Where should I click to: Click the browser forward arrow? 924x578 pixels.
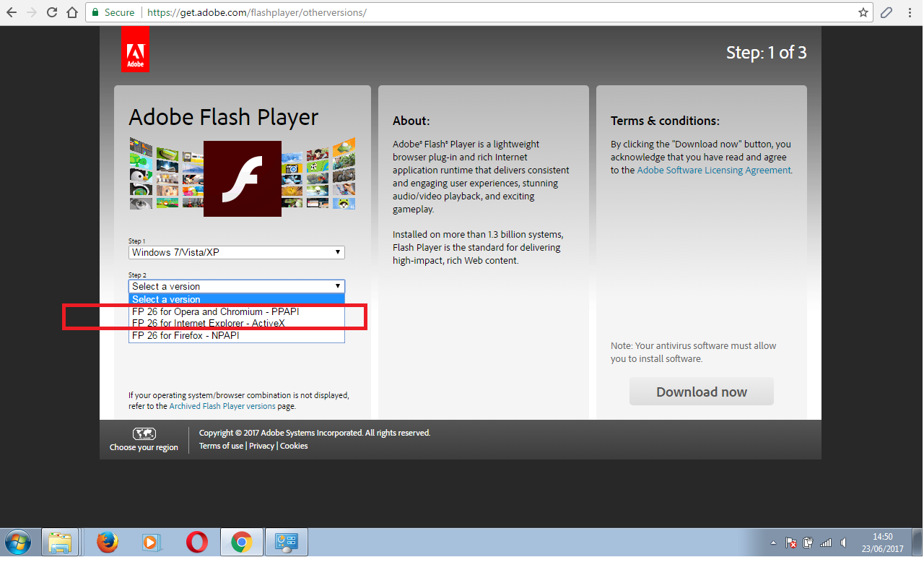pyautogui.click(x=32, y=12)
